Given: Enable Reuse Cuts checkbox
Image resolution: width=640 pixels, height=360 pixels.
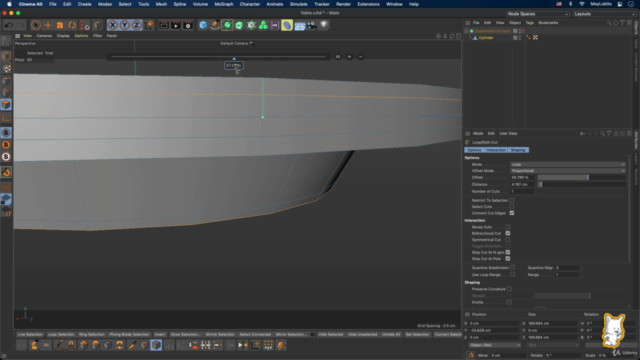Looking at the screenshot, I should (508, 227).
